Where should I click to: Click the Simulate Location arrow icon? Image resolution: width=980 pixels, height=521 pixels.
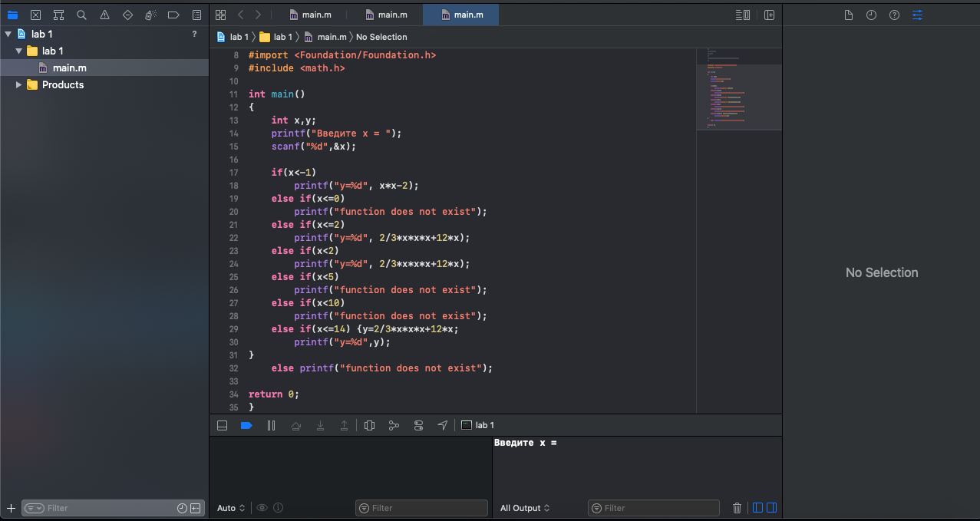(443, 425)
